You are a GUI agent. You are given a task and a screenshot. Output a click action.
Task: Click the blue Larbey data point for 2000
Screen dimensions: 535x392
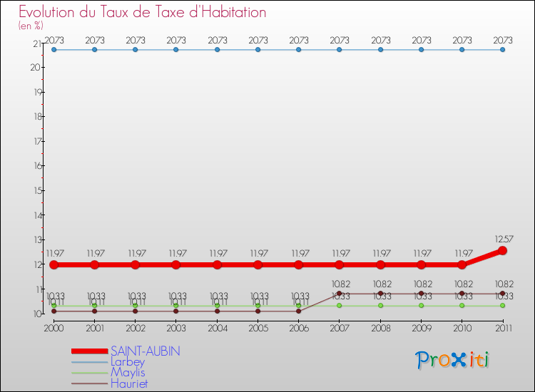tap(54, 50)
